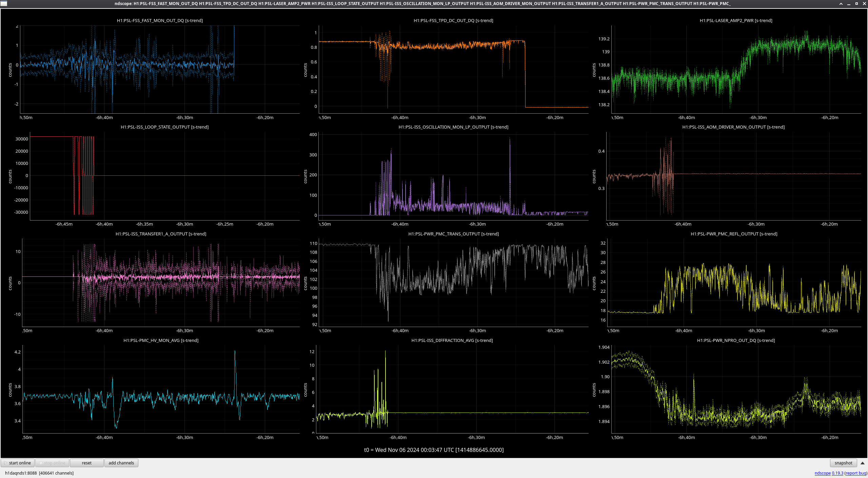Close the ndscope window
This screenshot has width=868, height=478.
point(864,4)
